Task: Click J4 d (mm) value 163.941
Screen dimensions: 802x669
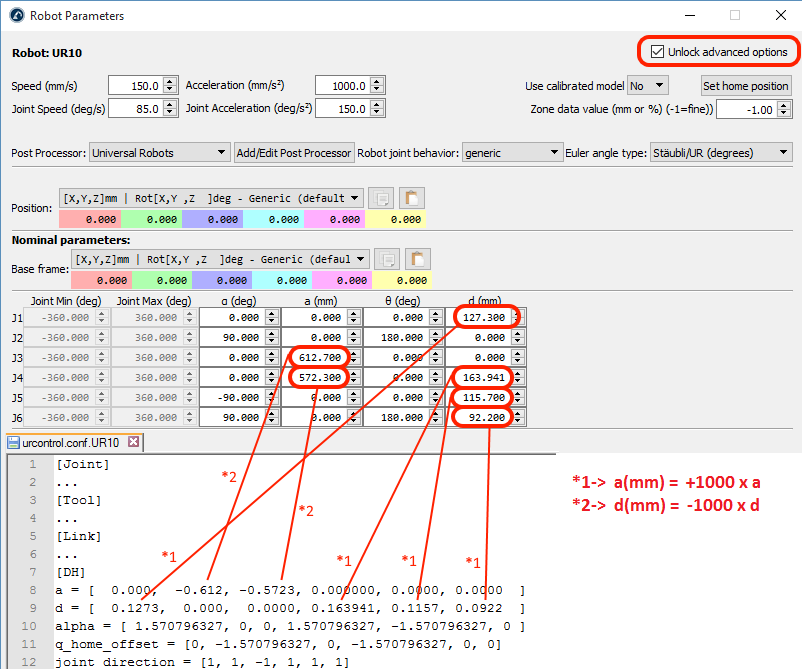Action: coord(483,377)
